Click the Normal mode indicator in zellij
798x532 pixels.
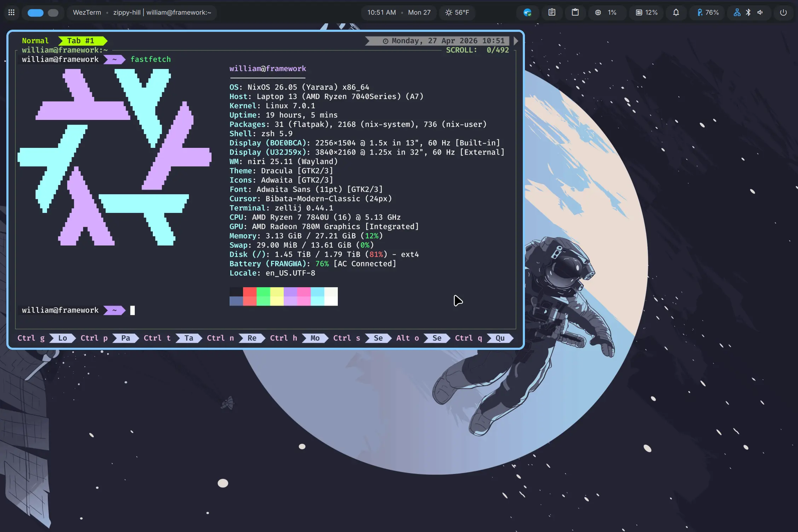coord(35,40)
